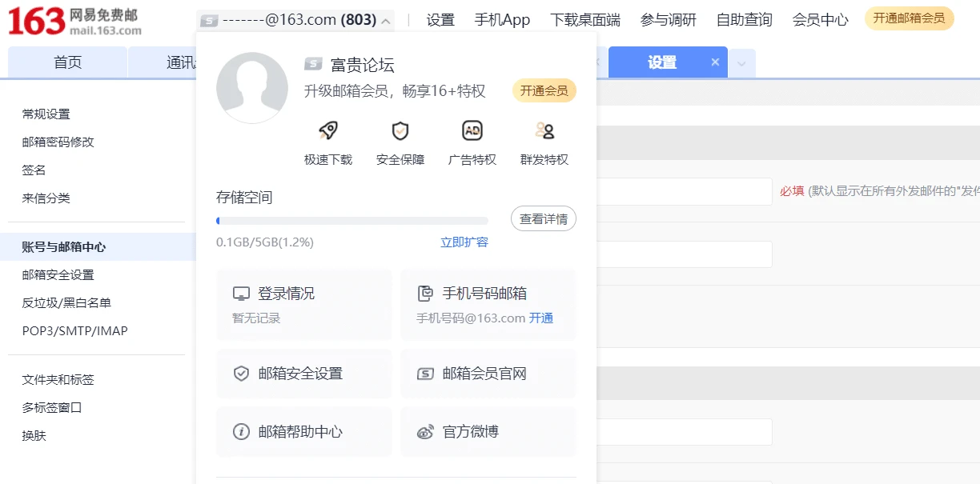This screenshot has width=980, height=484.
Task: Select 签名 in the settings sidebar
Action: [34, 170]
